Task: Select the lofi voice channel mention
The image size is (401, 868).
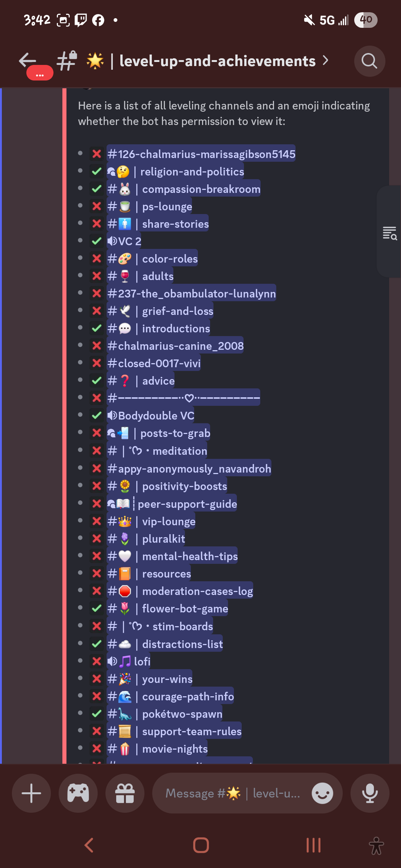Action: [x=129, y=661]
